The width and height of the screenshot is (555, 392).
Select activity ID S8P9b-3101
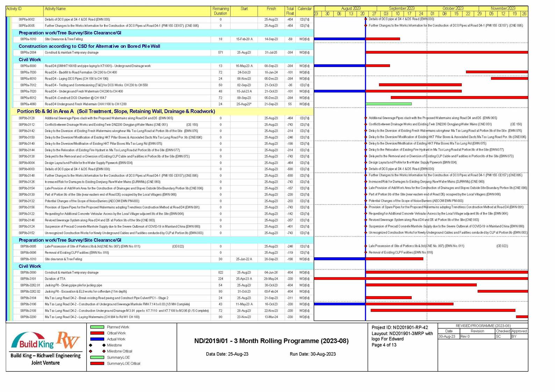pyautogui.click(x=28, y=279)
